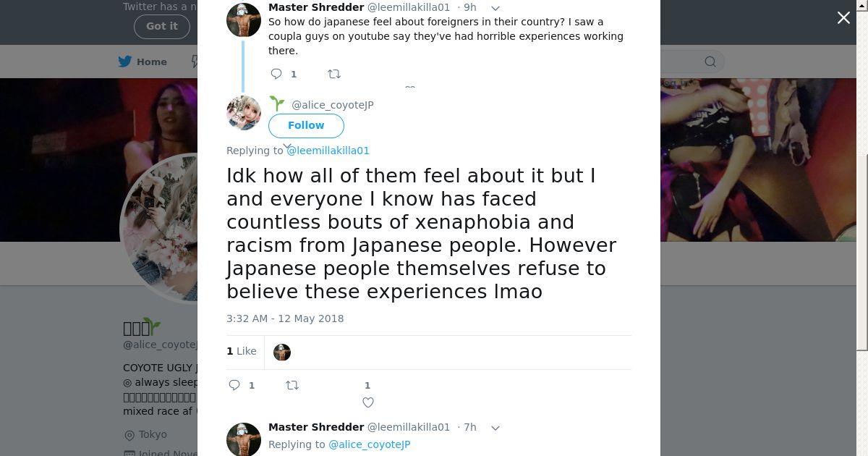The height and width of the screenshot is (456, 868).
Task: Click Home tab with Twitter bird icon
Action: click(142, 62)
